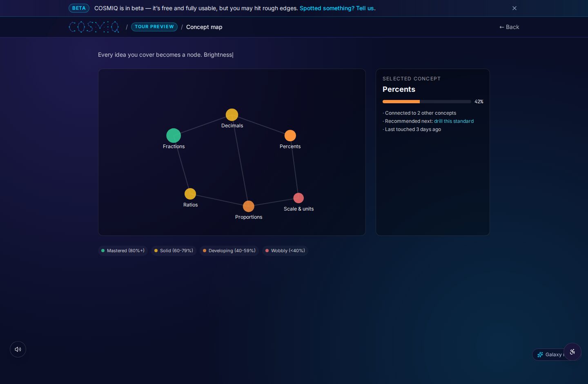This screenshot has width=588, height=384.
Task: Click the TOUR PREVIEW badge
Action: coord(154,27)
